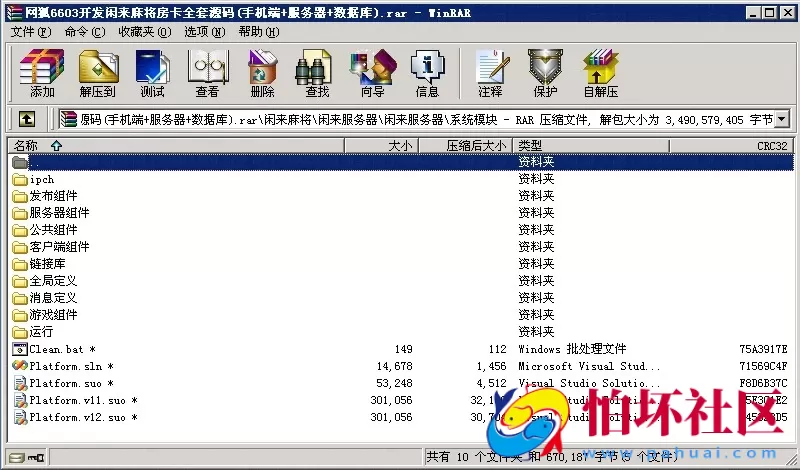
Task: Sort by the 名称 column header
Action: coord(176,145)
